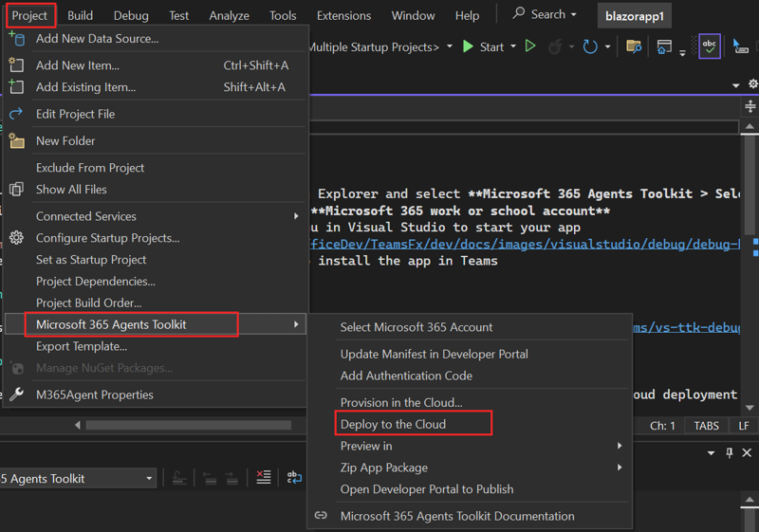
Task: Toggle the spell checker abc icon
Action: point(709,46)
